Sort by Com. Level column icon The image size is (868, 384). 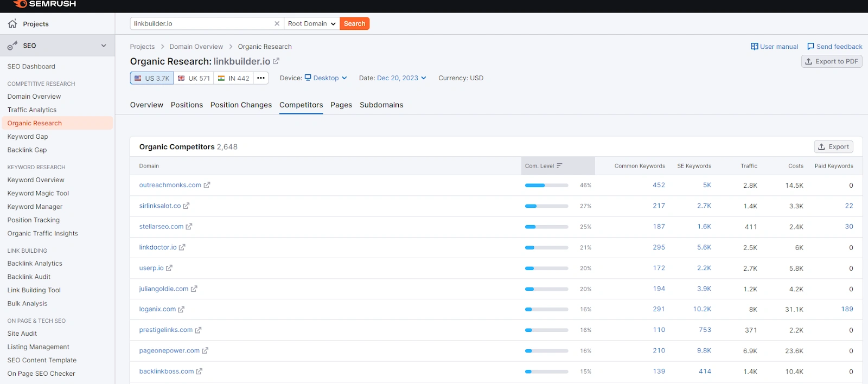point(559,166)
